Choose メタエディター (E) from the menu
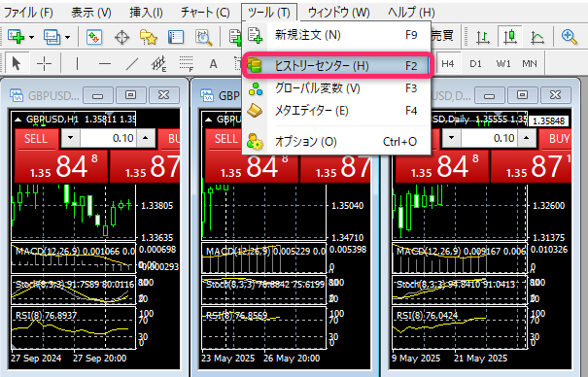588x377 pixels. pos(336,111)
